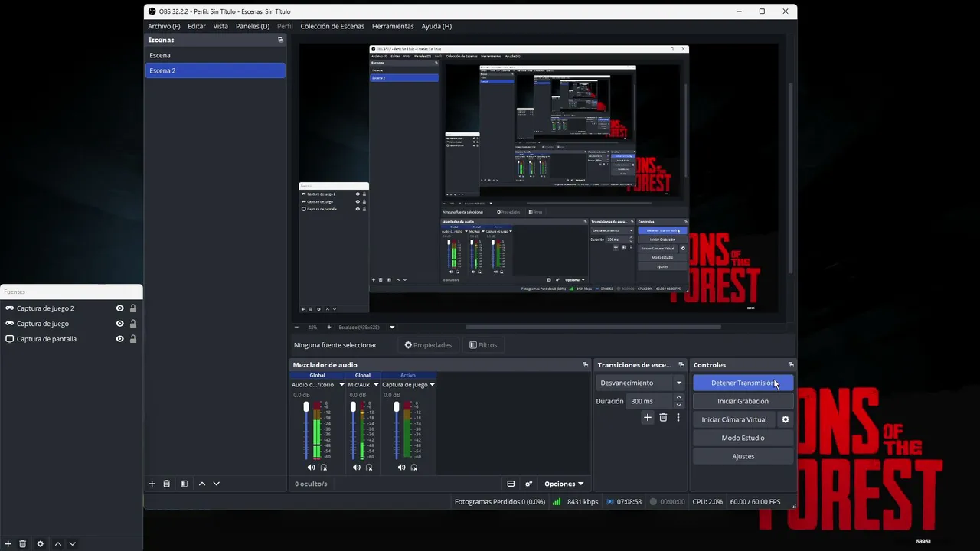The image size is (980, 551).
Task: Move the scene down in the Escenas toolbar
Action: point(217,484)
